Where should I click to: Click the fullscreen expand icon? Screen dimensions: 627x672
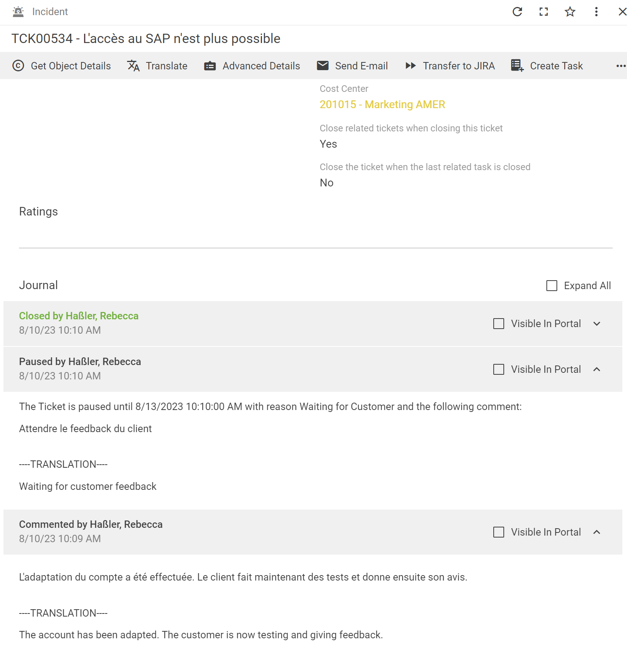tap(544, 12)
